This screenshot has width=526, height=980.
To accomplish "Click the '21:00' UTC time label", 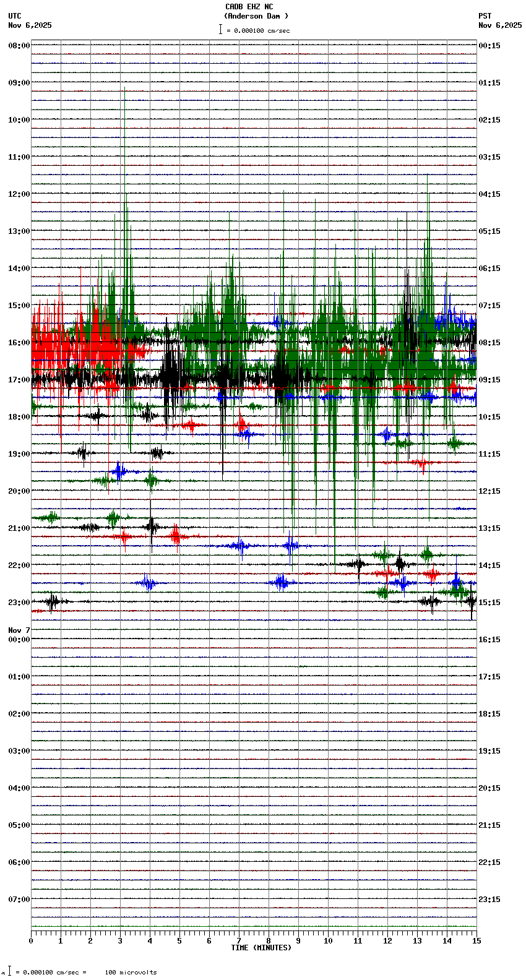I will tap(19, 528).
